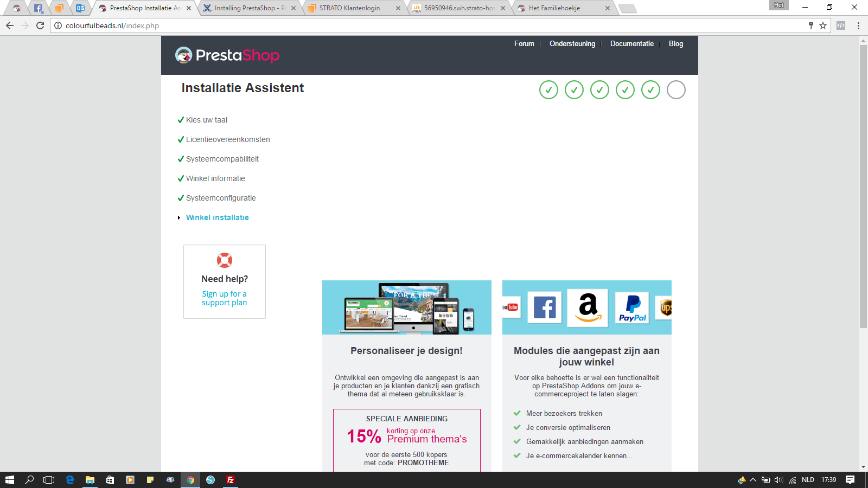Go back with the browser back arrow
The width and height of the screenshot is (868, 488).
(10, 25)
